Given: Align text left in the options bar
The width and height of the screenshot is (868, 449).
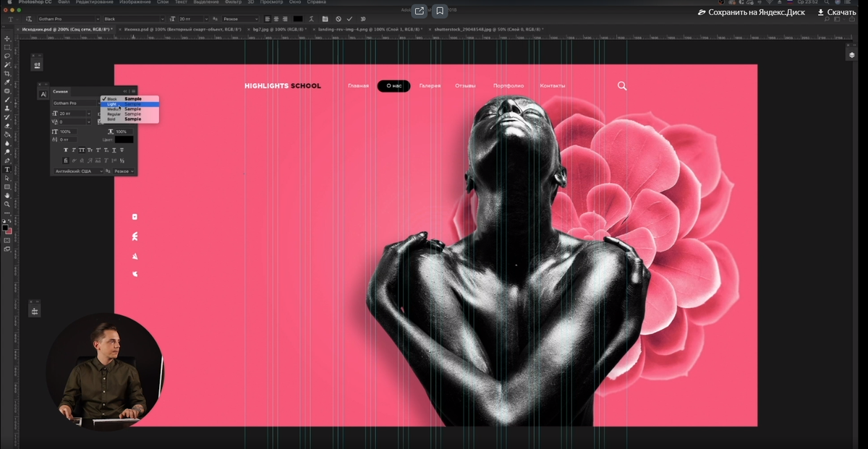Looking at the screenshot, I should [x=267, y=19].
